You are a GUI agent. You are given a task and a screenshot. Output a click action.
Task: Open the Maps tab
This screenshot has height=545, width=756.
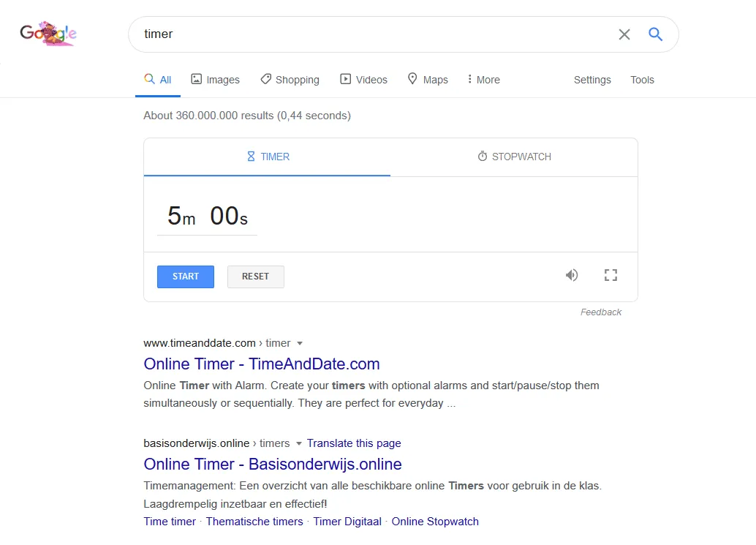tap(428, 80)
